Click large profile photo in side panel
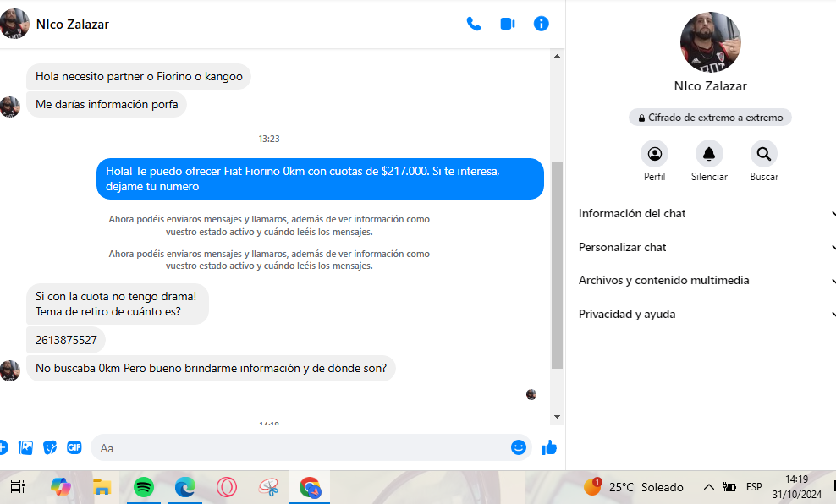Viewport: 836px width, 504px height. (x=710, y=42)
